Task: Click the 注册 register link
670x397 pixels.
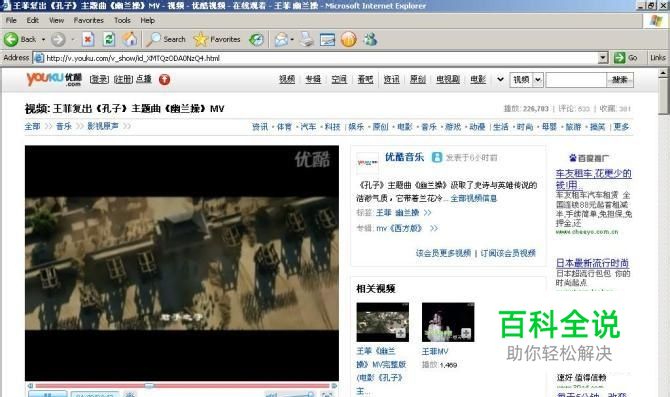Action: click(123, 79)
